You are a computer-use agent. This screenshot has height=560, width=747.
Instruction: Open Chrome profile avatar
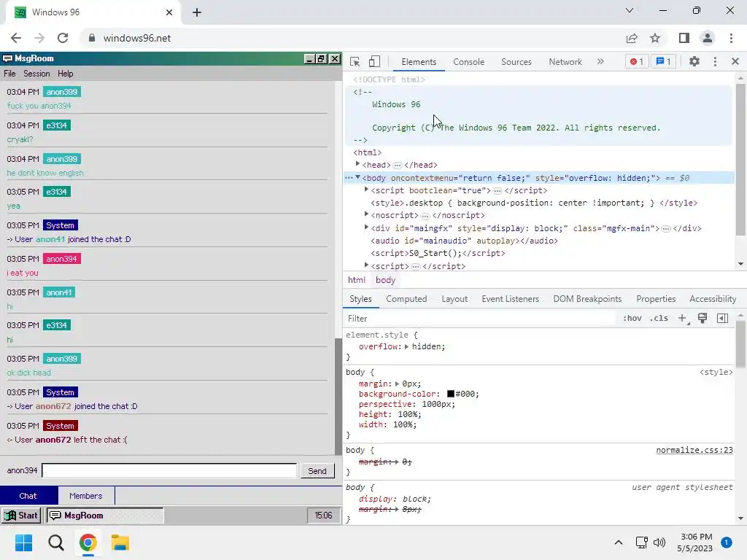click(708, 38)
